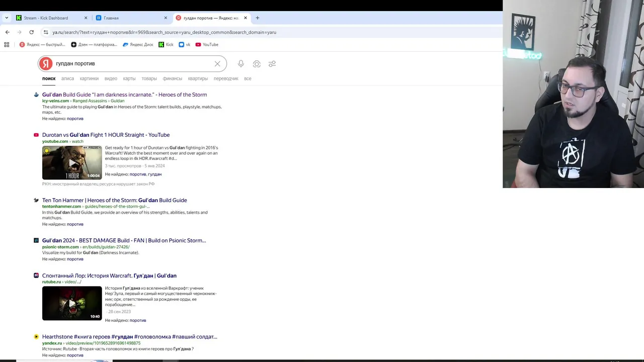Screen dimensions: 644x362
Task: Select the видео tab
Action: click(111, 78)
